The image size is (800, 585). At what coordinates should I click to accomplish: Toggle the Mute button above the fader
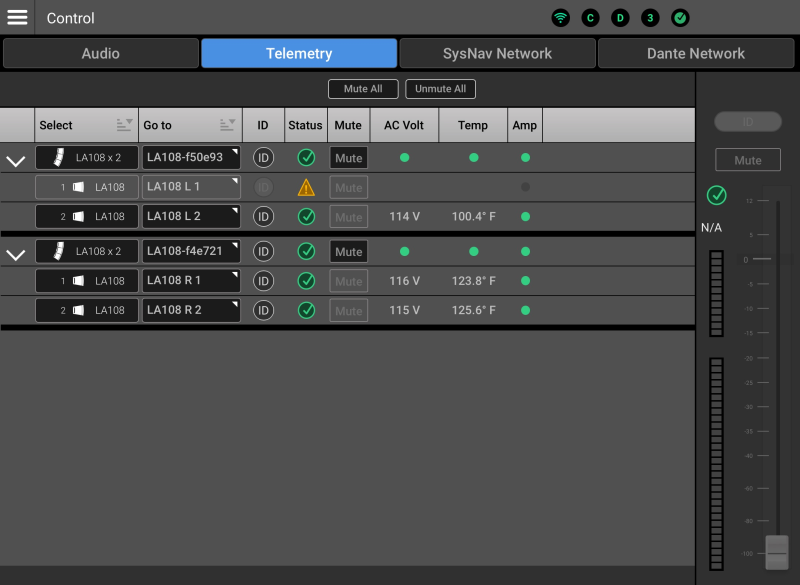click(x=747, y=160)
